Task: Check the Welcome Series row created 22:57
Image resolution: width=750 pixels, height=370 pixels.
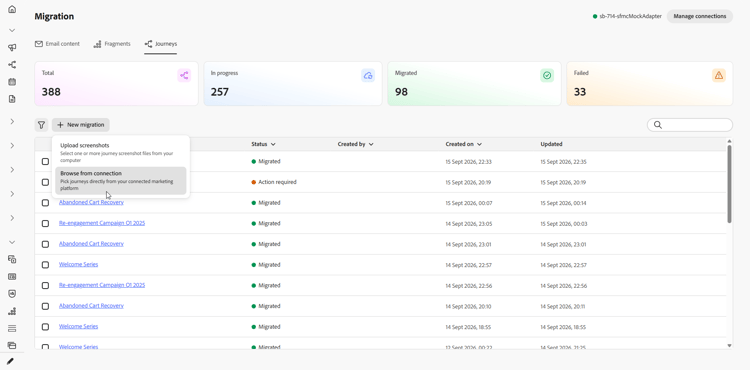Action: 45,265
